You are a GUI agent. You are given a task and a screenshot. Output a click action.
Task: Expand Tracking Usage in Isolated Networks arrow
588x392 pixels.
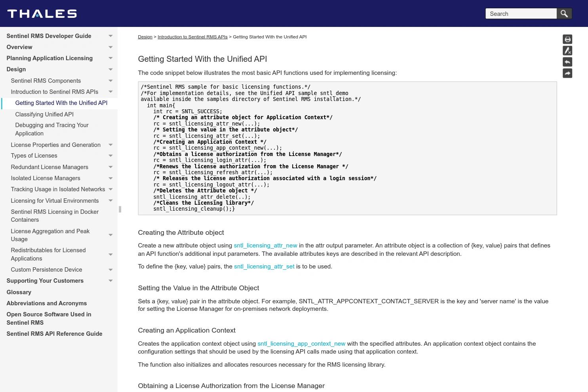point(110,190)
